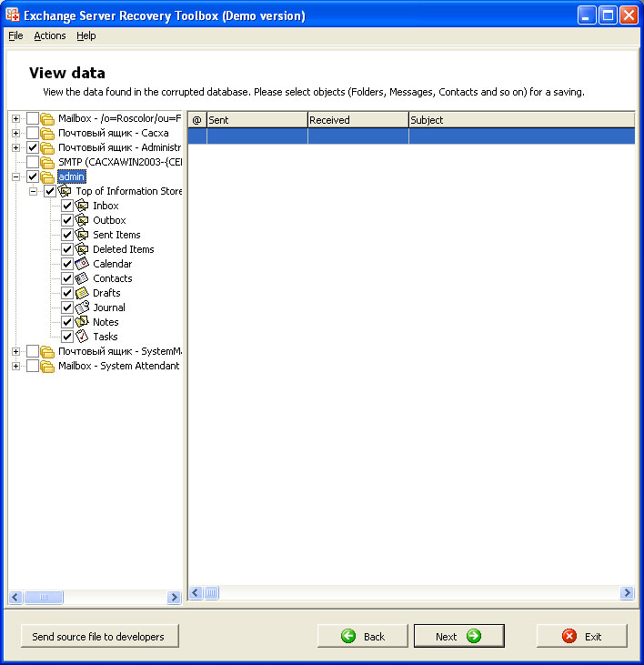Click the application icon in title bar
The image size is (644, 665).
coord(13,15)
